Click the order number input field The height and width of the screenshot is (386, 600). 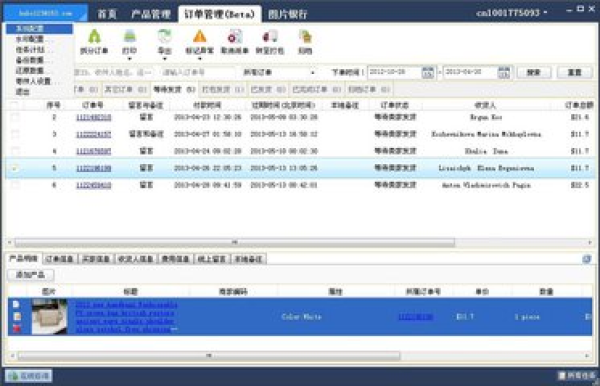(197, 72)
